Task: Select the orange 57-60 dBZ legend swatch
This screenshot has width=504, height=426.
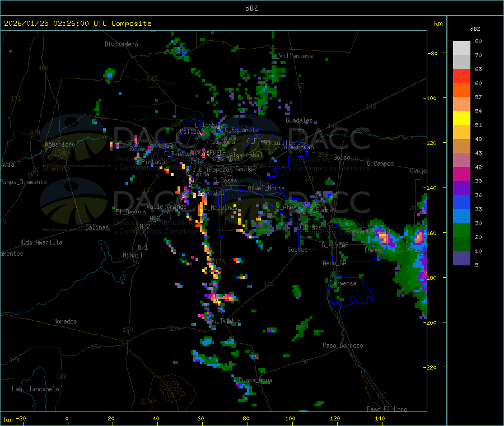Action: point(461,90)
